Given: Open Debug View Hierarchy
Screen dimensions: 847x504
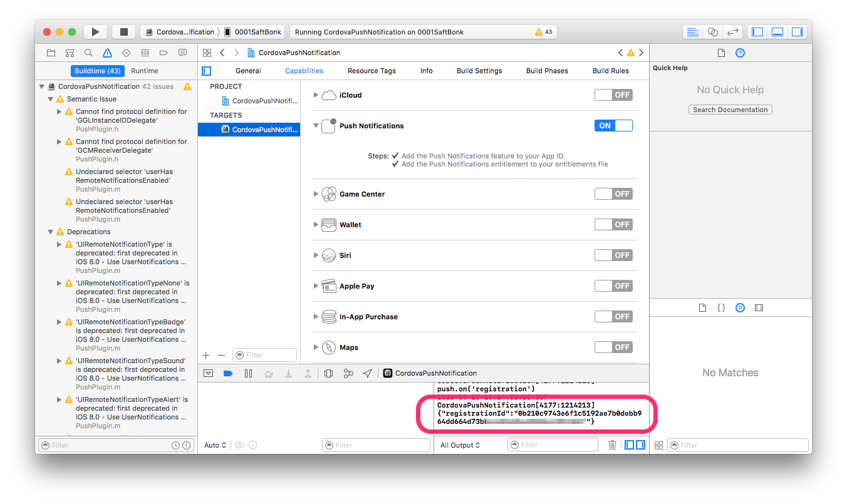Looking at the screenshot, I should [x=329, y=373].
